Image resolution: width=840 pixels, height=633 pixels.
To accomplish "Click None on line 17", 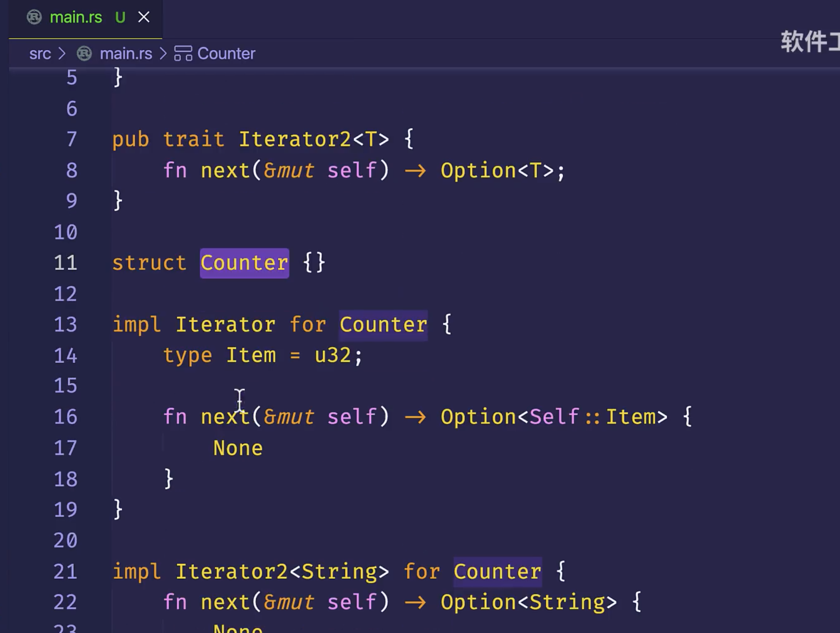I will tap(238, 448).
